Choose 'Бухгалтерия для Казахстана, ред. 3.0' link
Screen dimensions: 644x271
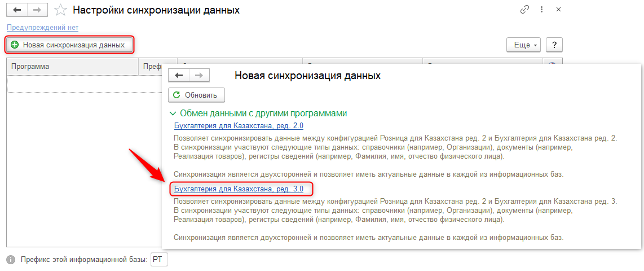point(239,189)
